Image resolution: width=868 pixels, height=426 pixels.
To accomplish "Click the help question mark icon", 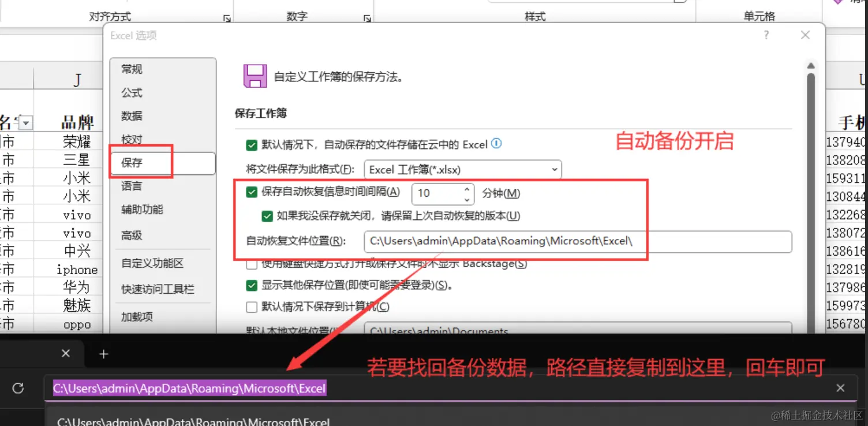I will pyautogui.click(x=766, y=36).
